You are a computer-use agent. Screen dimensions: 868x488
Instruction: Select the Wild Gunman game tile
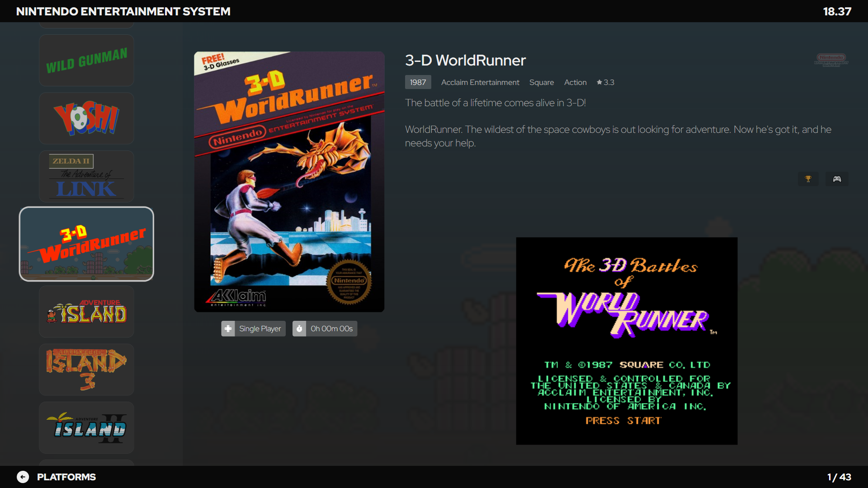click(86, 61)
